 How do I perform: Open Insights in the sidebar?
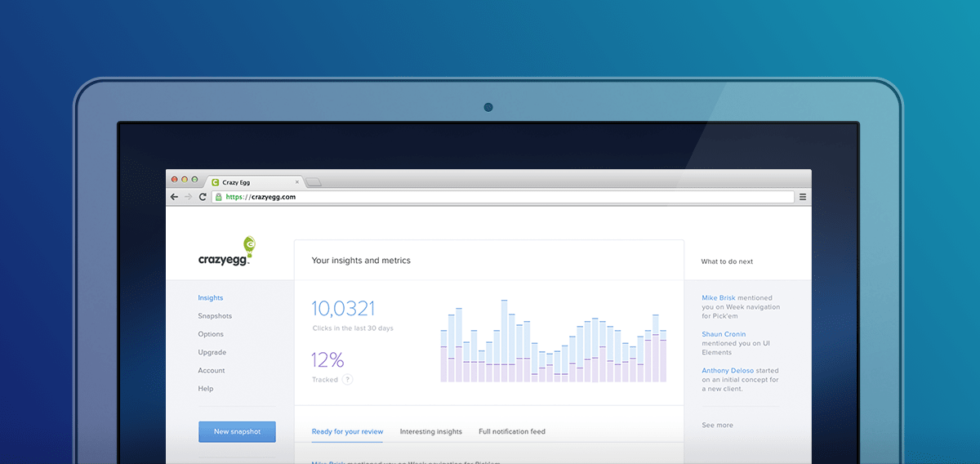[211, 298]
